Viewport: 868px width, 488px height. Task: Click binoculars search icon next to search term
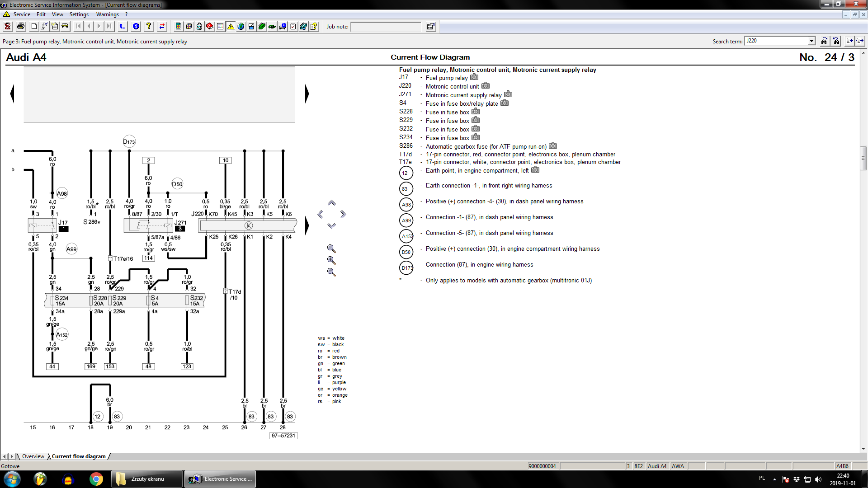click(x=824, y=41)
